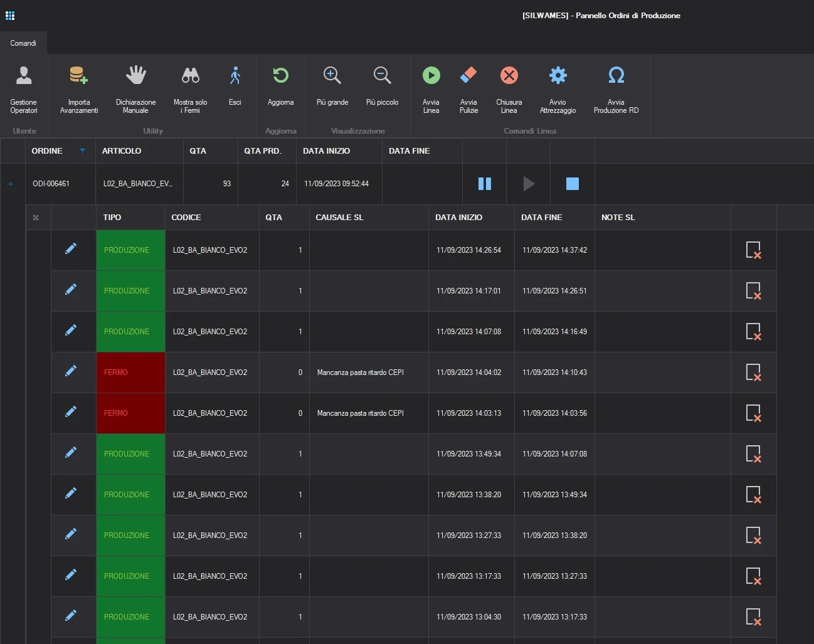Sort details by TIPO column header
Image resolution: width=814 pixels, height=644 pixels.
pos(130,218)
